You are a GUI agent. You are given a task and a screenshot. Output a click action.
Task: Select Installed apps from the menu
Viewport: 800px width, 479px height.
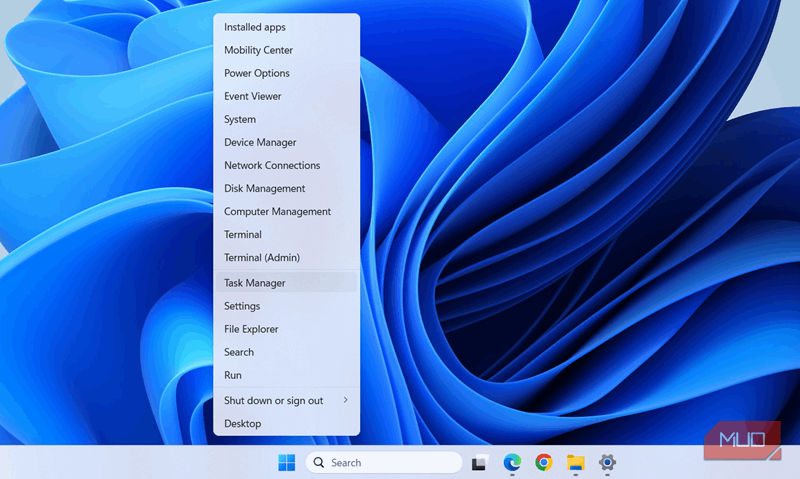point(255,27)
